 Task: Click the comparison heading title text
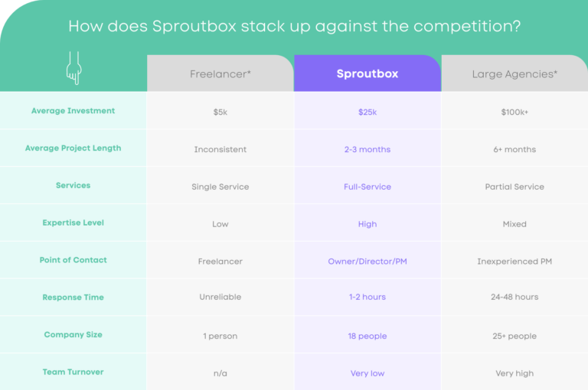click(x=294, y=26)
